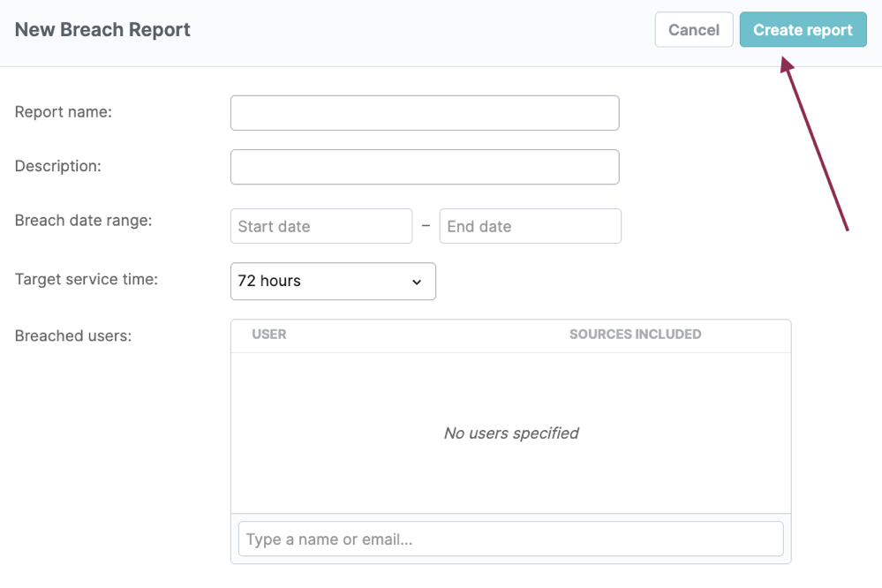Click the Create report button
Screen dimensions: 882x588
pos(803,30)
